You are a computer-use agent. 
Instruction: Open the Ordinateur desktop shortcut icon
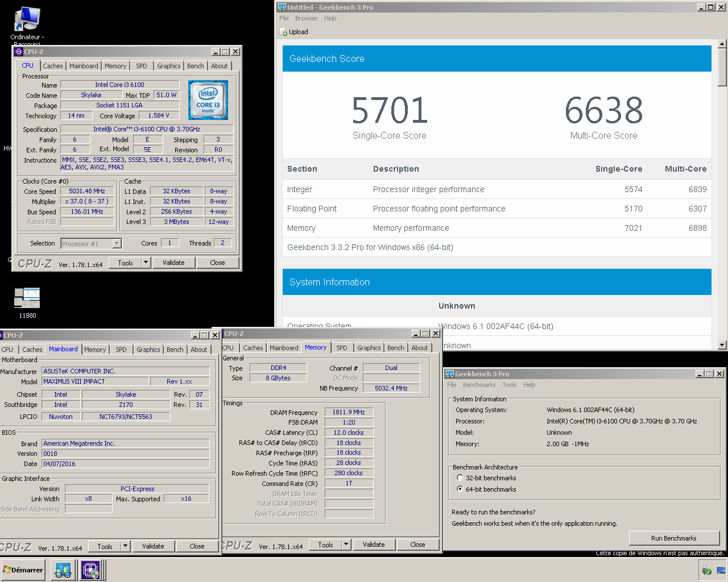tap(27, 19)
